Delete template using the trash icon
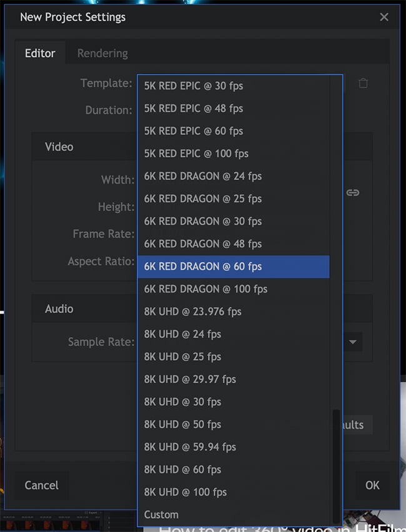This screenshot has width=406, height=532. tap(363, 83)
